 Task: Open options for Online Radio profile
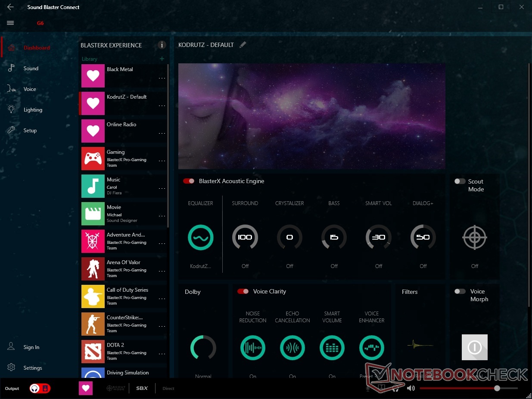coord(162,133)
